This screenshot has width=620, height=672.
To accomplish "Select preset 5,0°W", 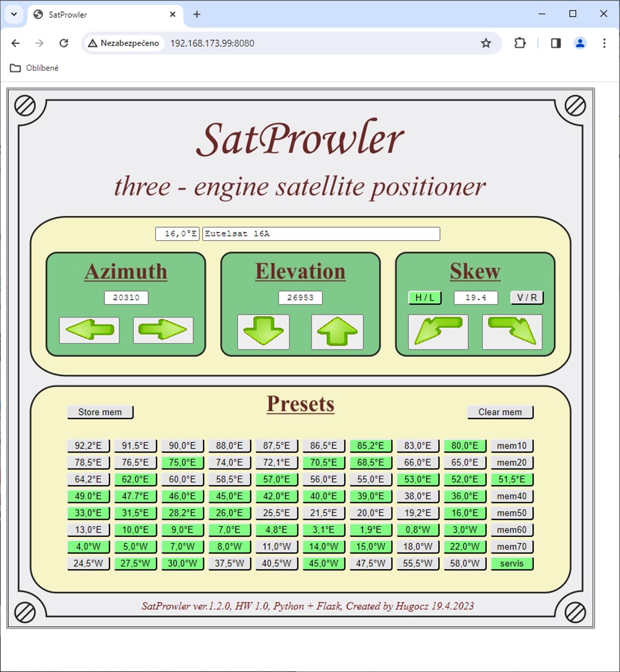I will pos(135,546).
